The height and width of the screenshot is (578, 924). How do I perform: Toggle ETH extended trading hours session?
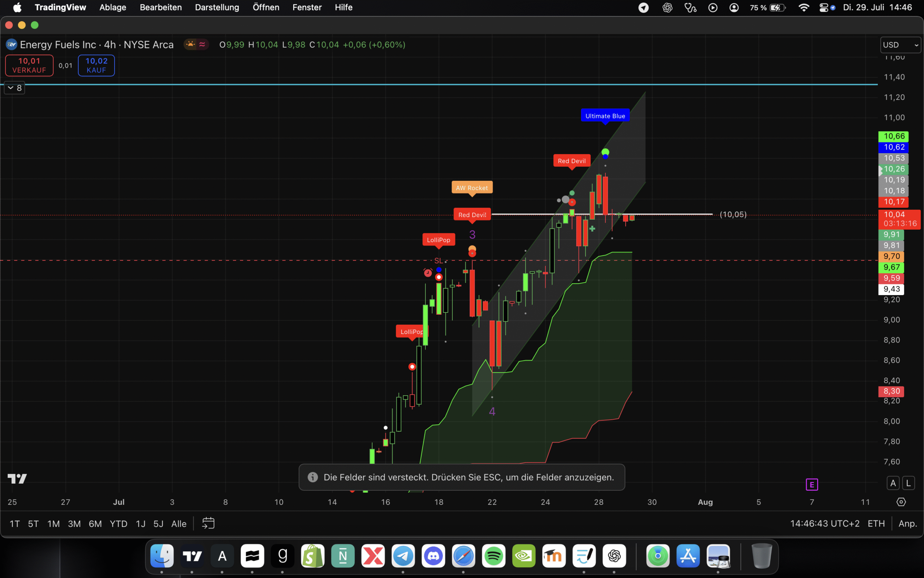876,523
